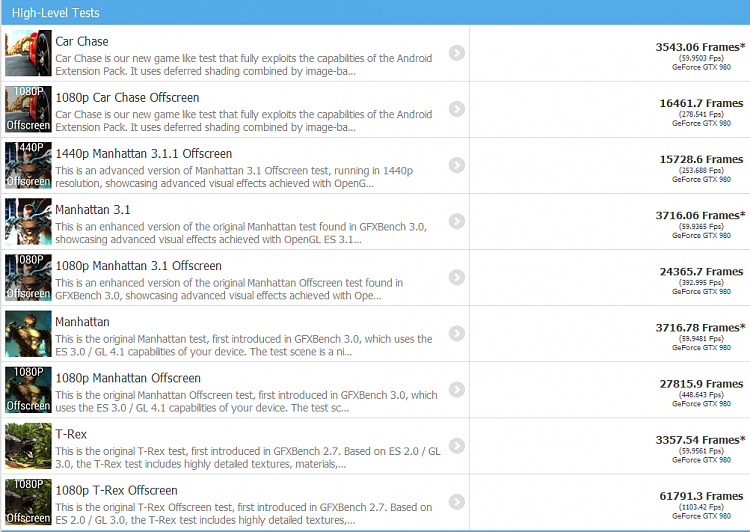Open the arrow icon in the T-Rex row with the 3357.54 Frames result
Image resolution: width=750 pixels, height=532 pixels.
click(x=457, y=445)
